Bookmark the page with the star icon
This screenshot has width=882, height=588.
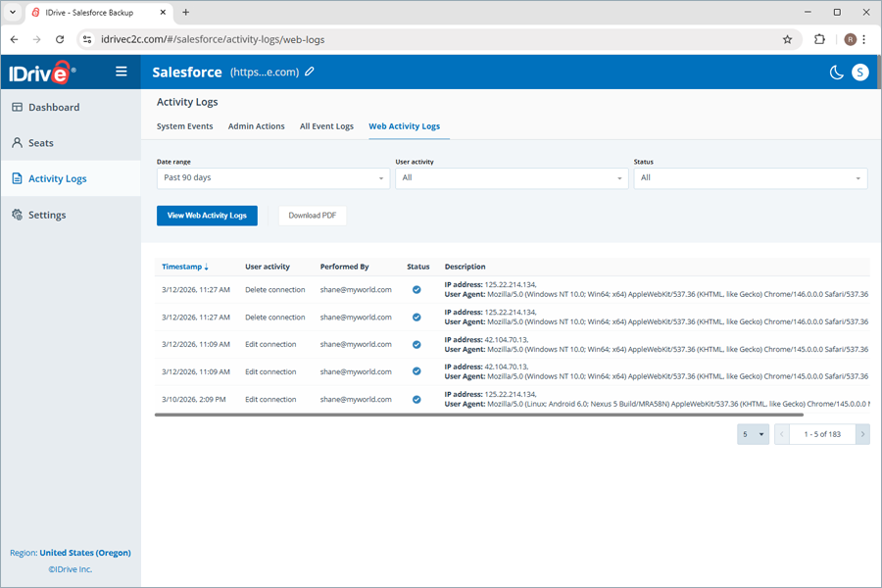point(787,39)
